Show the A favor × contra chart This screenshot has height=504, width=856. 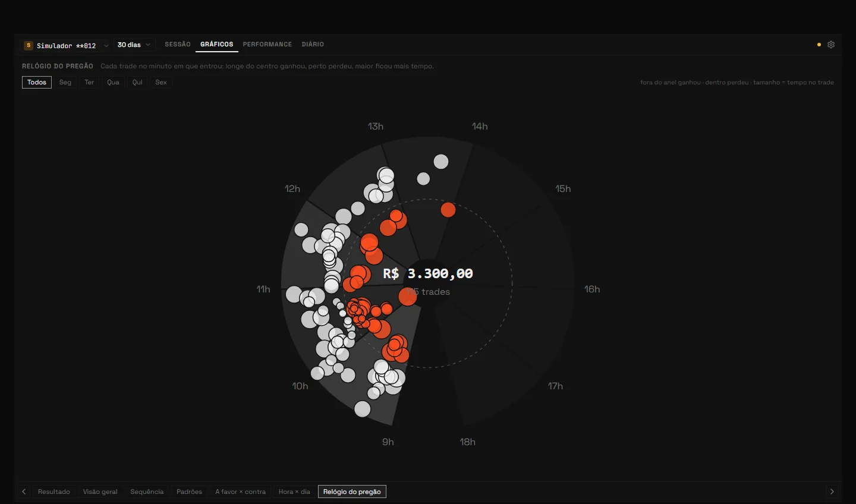[241, 492]
